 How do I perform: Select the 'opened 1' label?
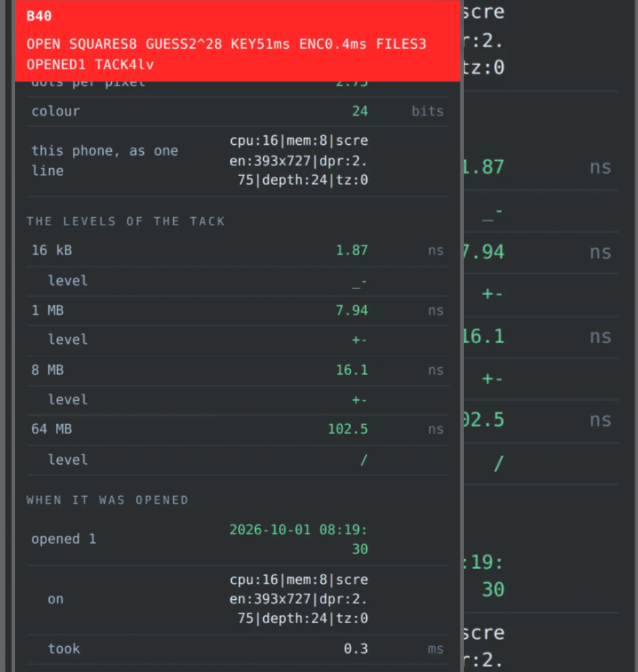tap(64, 540)
